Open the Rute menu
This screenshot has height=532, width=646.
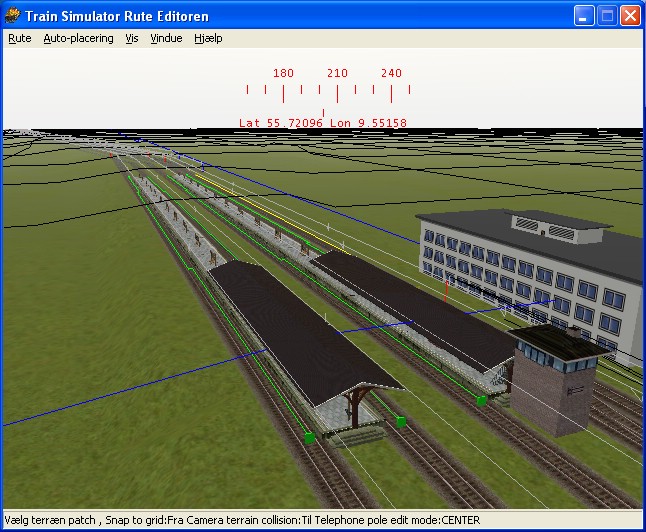click(x=20, y=38)
